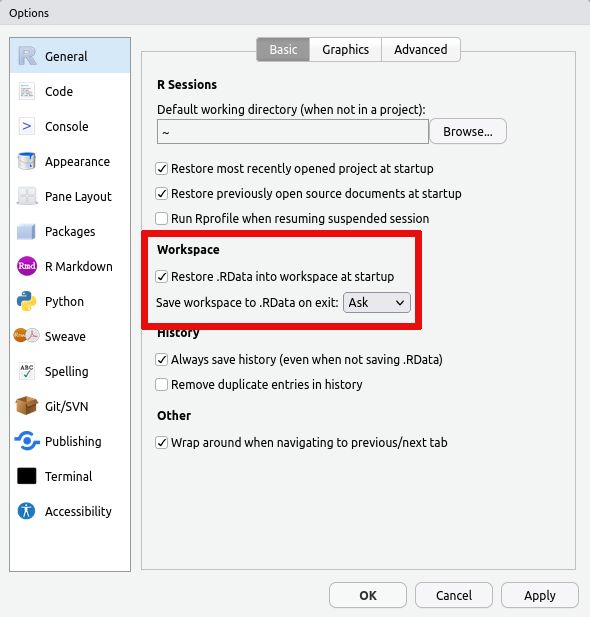590x617 pixels.
Task: Switch to the Basic tab
Action: pos(283,50)
